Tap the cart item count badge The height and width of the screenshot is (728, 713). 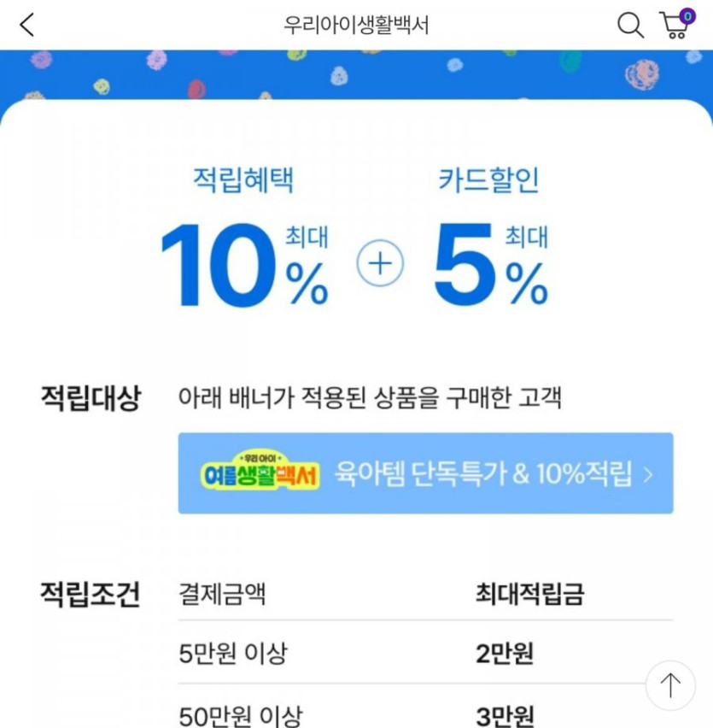coord(687,15)
